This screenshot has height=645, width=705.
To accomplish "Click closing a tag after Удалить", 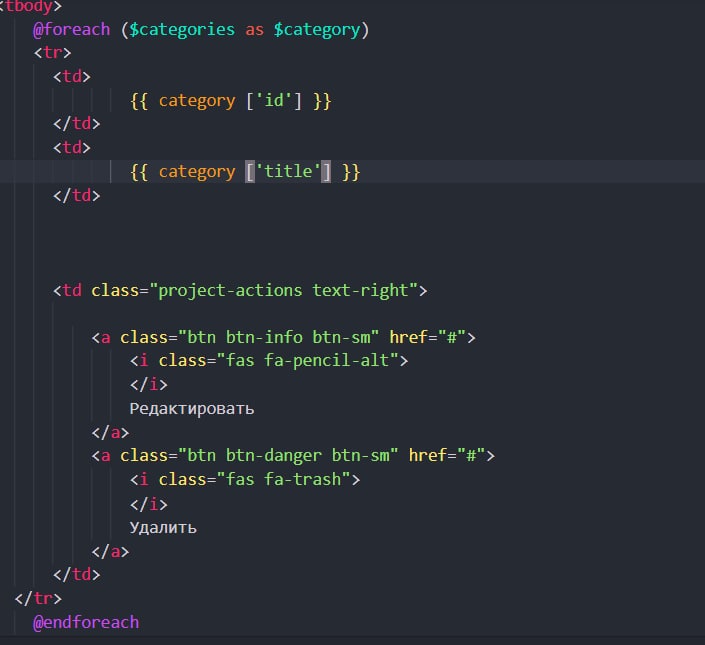I will pyautogui.click(x=110, y=551).
